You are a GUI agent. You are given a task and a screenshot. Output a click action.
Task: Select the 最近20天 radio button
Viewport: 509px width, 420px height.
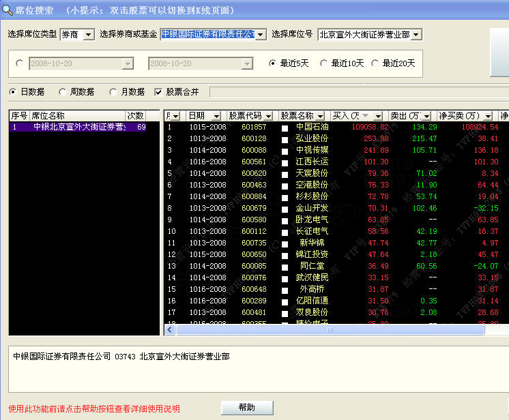tap(375, 63)
